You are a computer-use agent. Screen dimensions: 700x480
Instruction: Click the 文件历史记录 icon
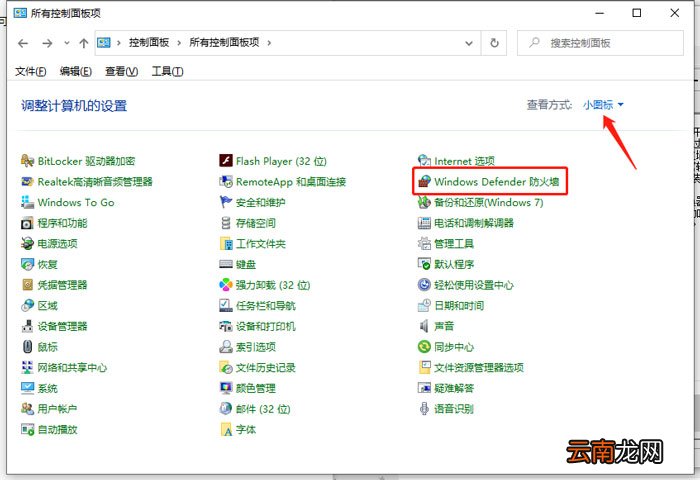point(226,367)
